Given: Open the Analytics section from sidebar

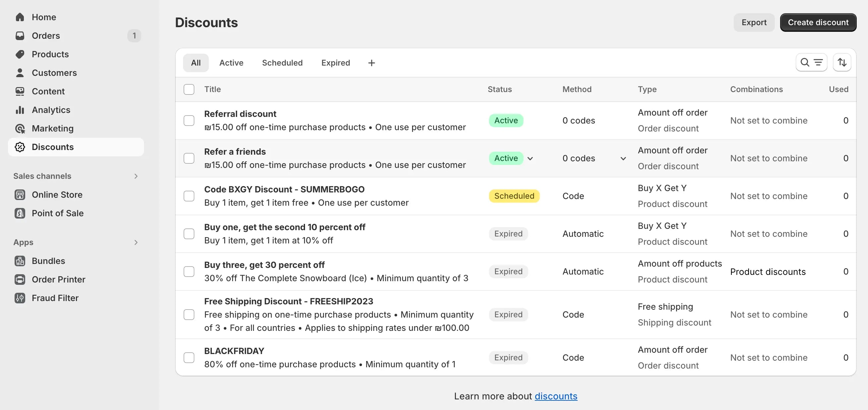Looking at the screenshot, I should [x=50, y=110].
